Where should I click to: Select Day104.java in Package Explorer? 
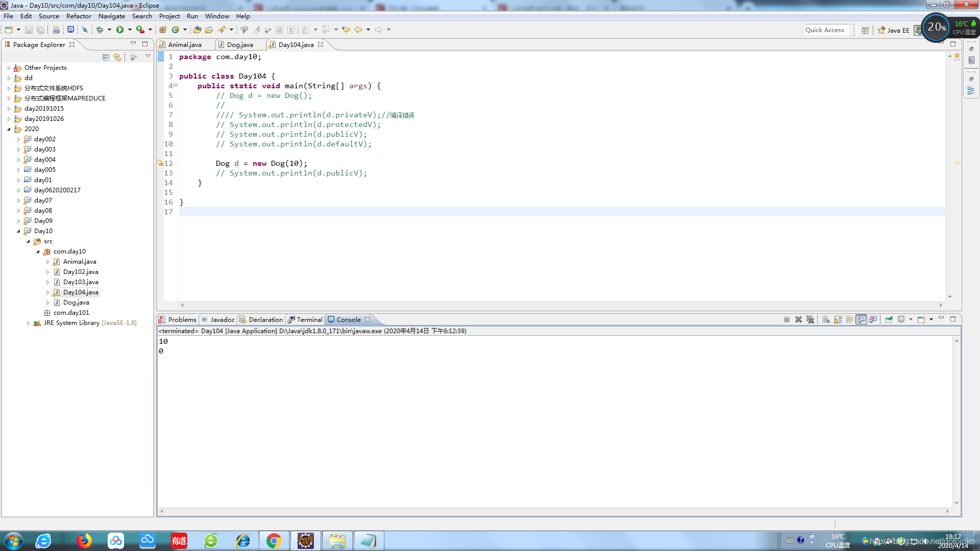[81, 292]
